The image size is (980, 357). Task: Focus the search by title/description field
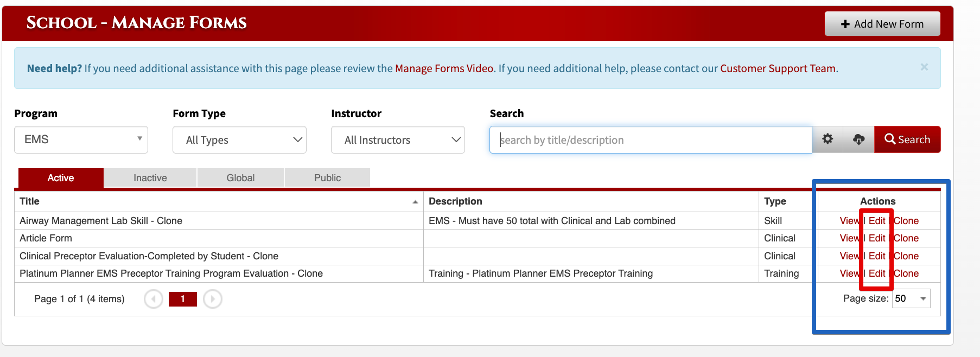pyautogui.click(x=651, y=140)
